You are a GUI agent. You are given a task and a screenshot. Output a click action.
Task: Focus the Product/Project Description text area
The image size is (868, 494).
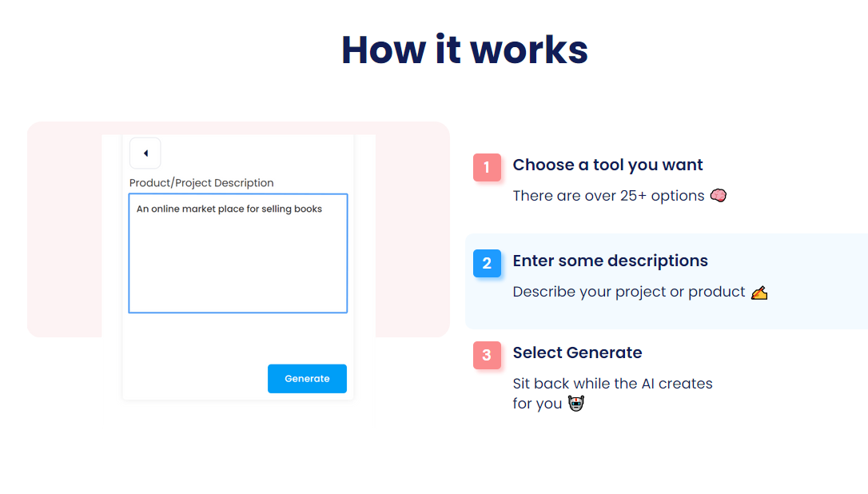pos(237,264)
